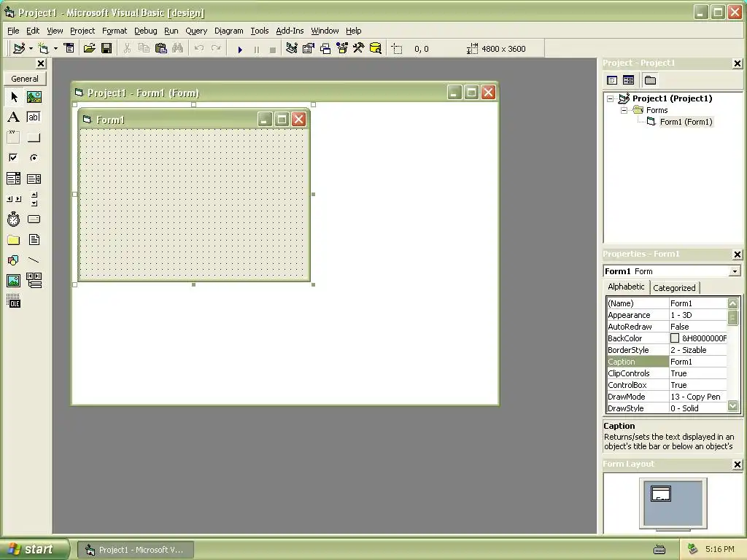
Task: Select the TextBox control tool
Action: [34, 117]
